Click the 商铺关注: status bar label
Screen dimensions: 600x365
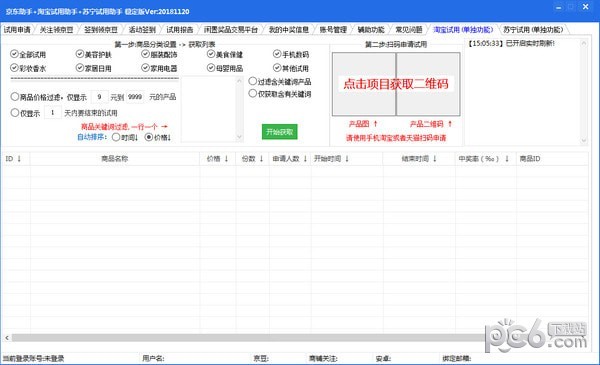point(323,358)
